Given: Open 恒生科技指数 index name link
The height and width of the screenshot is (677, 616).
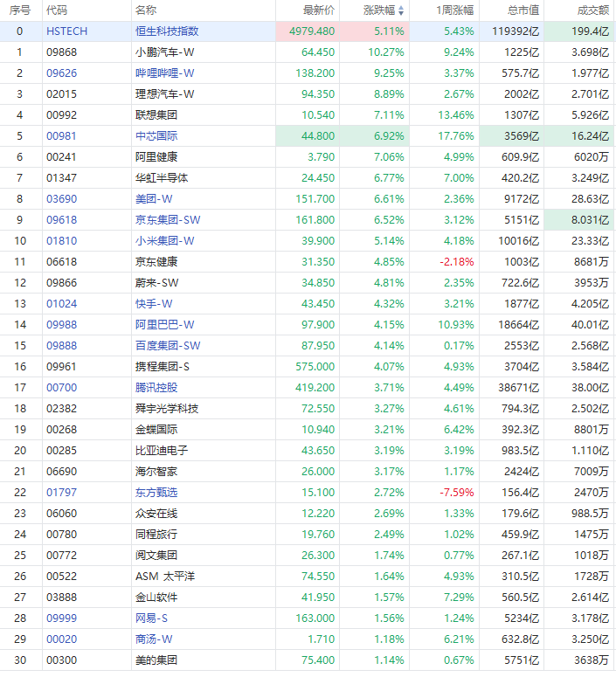Looking at the screenshot, I should click(167, 31).
